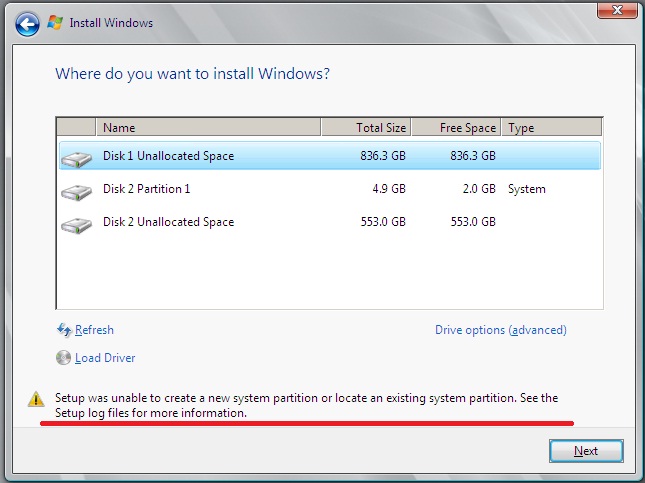Click the 836.3 GB free space cell
645x483 pixels.
473,156
